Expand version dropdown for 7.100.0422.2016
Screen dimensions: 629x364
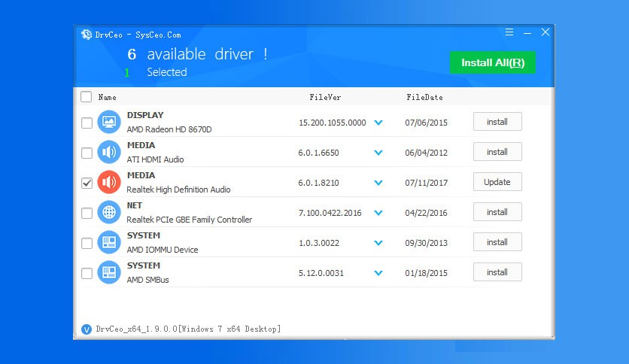click(378, 213)
